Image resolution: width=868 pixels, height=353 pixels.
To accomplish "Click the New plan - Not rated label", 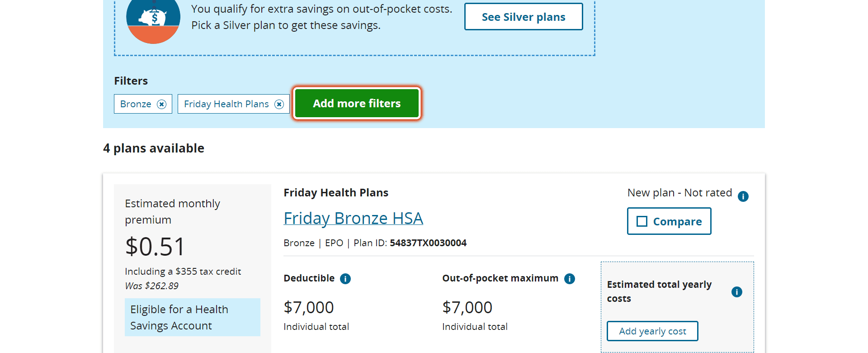I will (x=679, y=193).
